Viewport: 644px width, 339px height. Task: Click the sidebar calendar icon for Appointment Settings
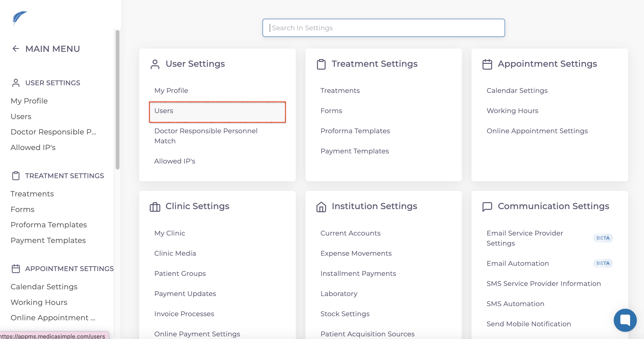click(16, 268)
